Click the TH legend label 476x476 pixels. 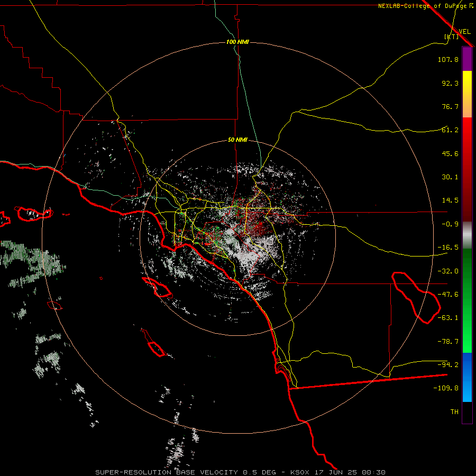(454, 412)
